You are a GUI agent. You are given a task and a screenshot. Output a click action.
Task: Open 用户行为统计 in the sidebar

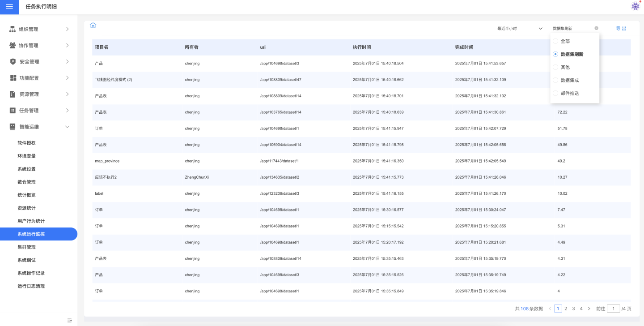(31, 221)
